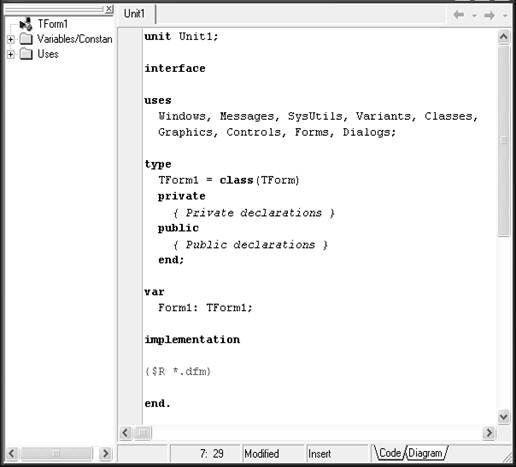Close the code explorer panel
The height and width of the screenshot is (467, 516).
(109, 9)
